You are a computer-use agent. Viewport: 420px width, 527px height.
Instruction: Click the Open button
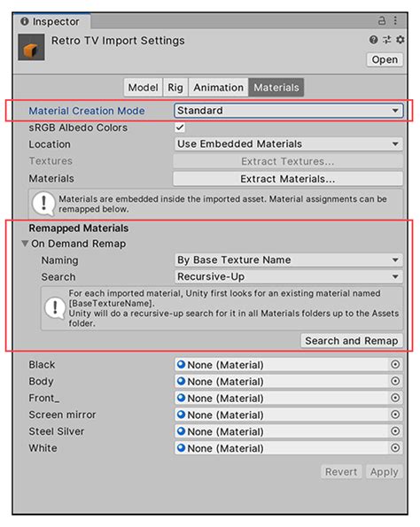pos(385,60)
